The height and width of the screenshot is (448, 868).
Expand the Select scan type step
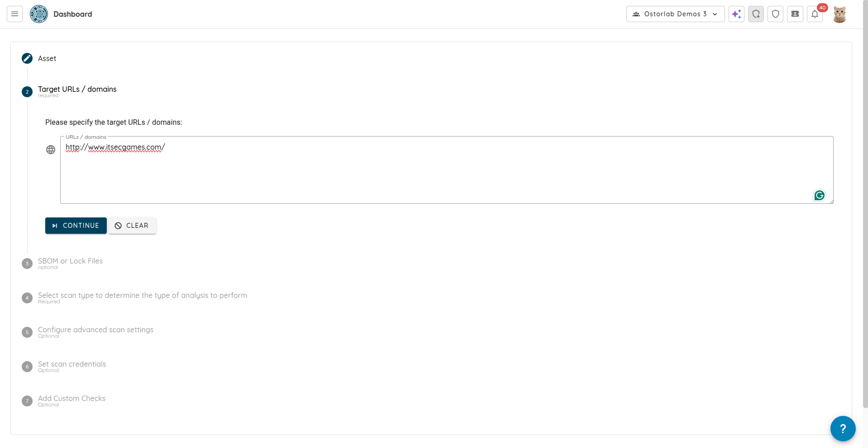coord(142,296)
